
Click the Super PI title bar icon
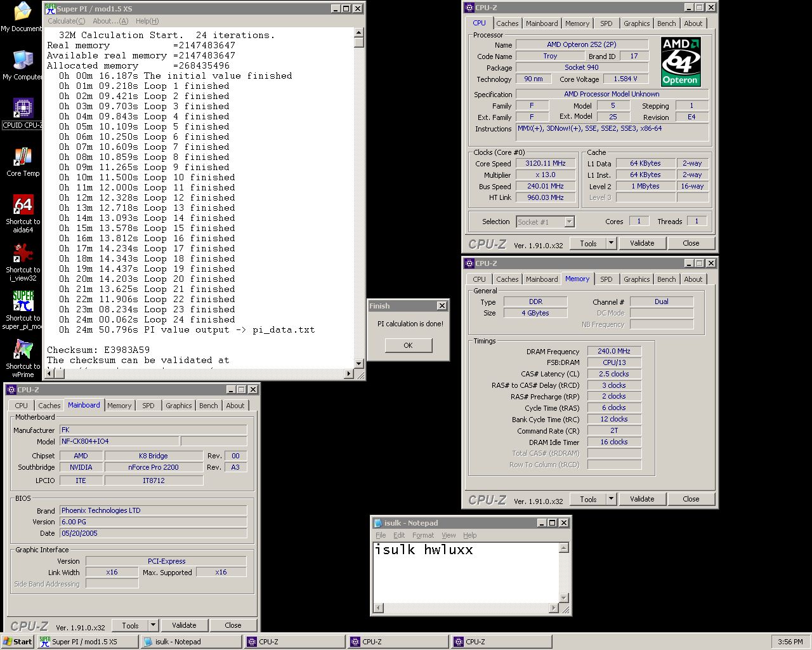coord(49,8)
